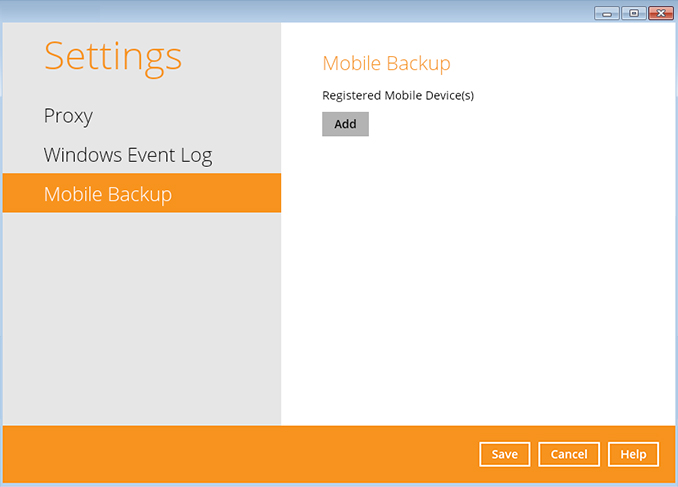Click the window title bar
The image size is (678, 487).
(300, 12)
